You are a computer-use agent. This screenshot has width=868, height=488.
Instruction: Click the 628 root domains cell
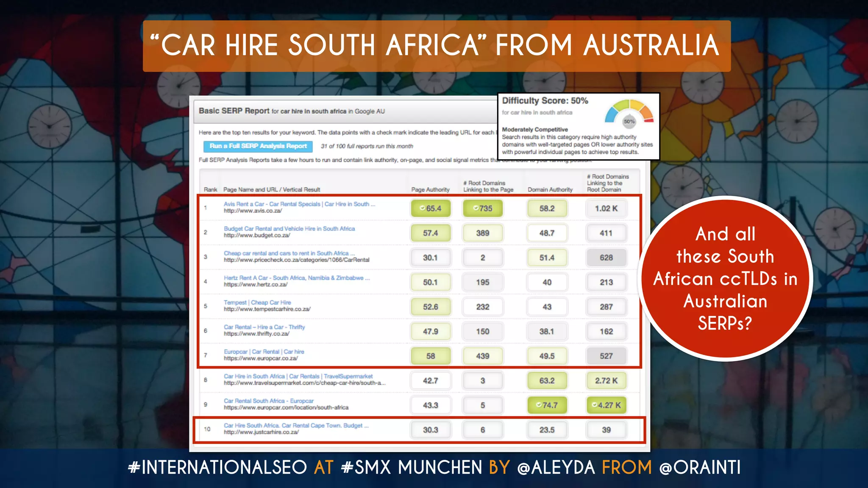606,258
